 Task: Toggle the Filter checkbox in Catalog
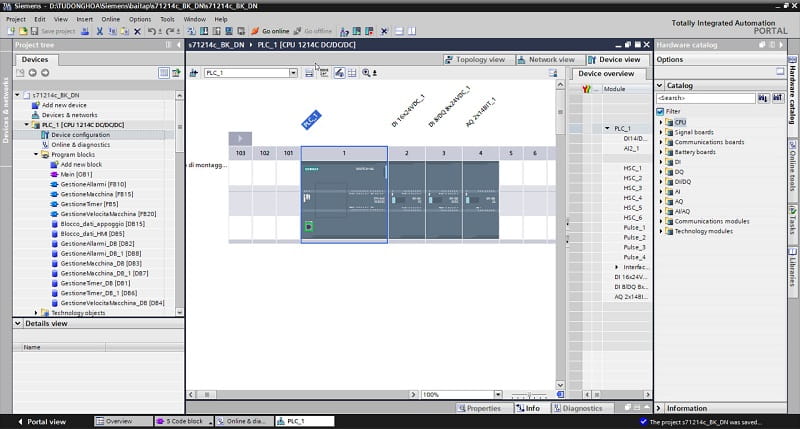[x=660, y=111]
